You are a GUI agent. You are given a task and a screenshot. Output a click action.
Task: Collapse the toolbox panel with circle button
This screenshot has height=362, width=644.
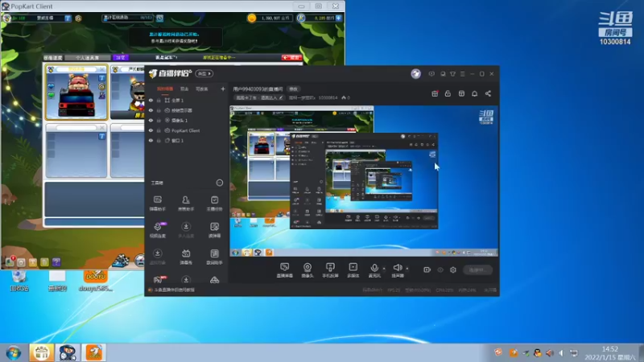point(220,183)
